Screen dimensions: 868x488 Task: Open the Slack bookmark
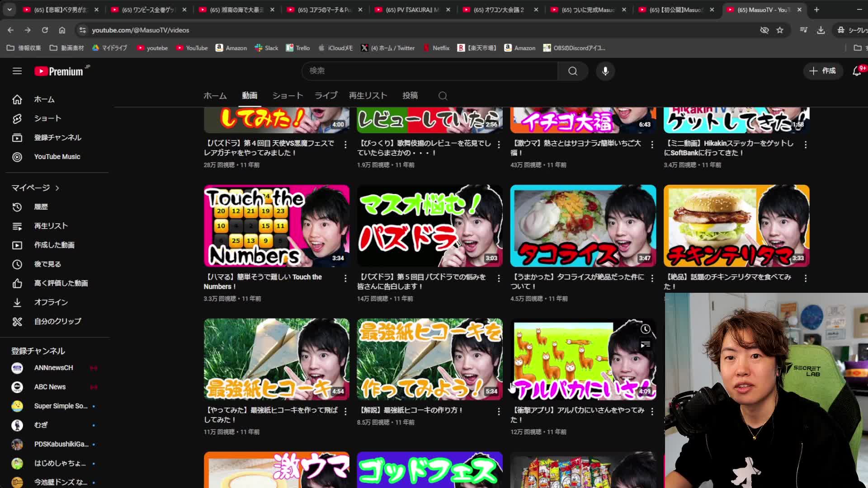266,48
